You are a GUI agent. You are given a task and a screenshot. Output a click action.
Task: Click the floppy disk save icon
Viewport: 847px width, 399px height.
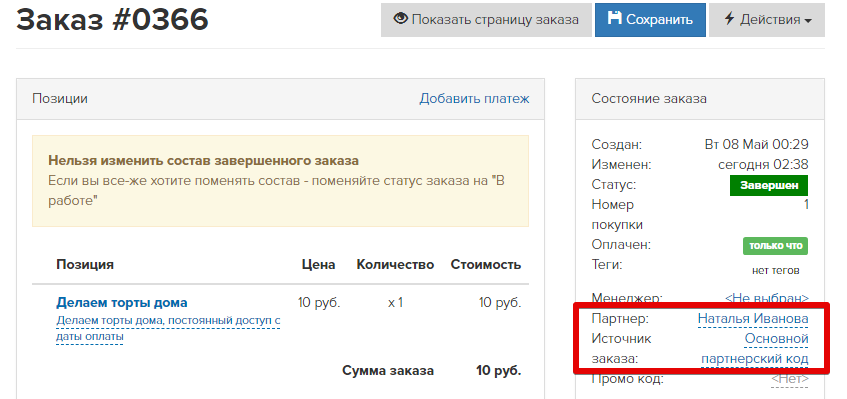(614, 19)
